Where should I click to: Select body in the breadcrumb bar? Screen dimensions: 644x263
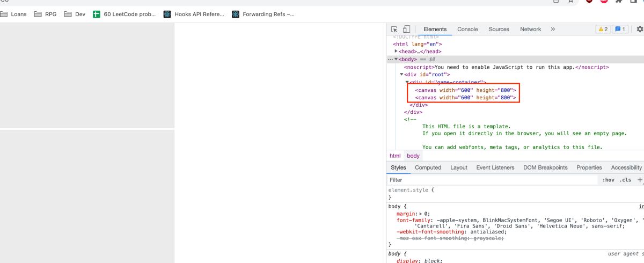413,156
